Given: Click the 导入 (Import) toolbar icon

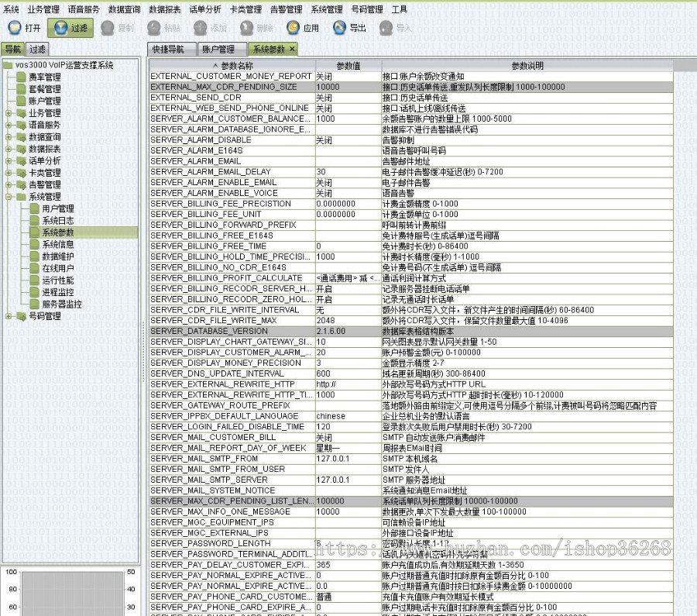Looking at the screenshot, I should (x=386, y=28).
